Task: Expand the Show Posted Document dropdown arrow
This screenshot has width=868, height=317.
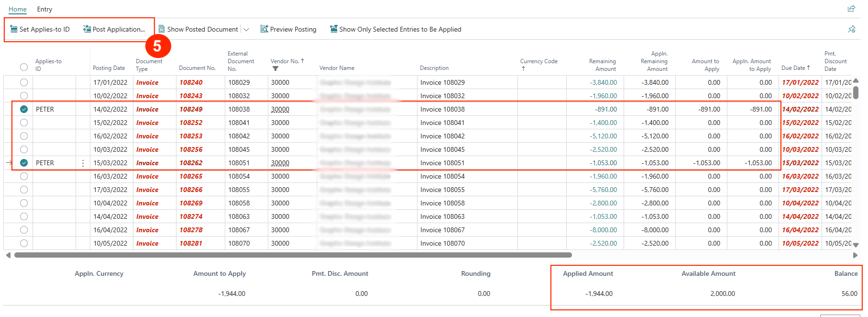Action: pos(246,29)
